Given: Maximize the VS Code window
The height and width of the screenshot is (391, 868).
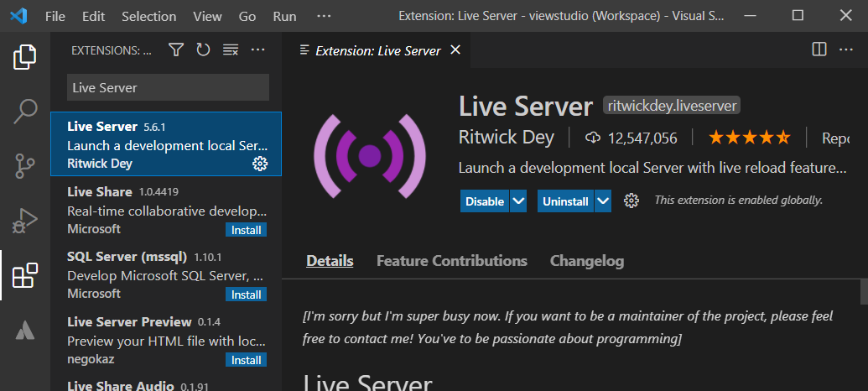Looking at the screenshot, I should 798,16.
